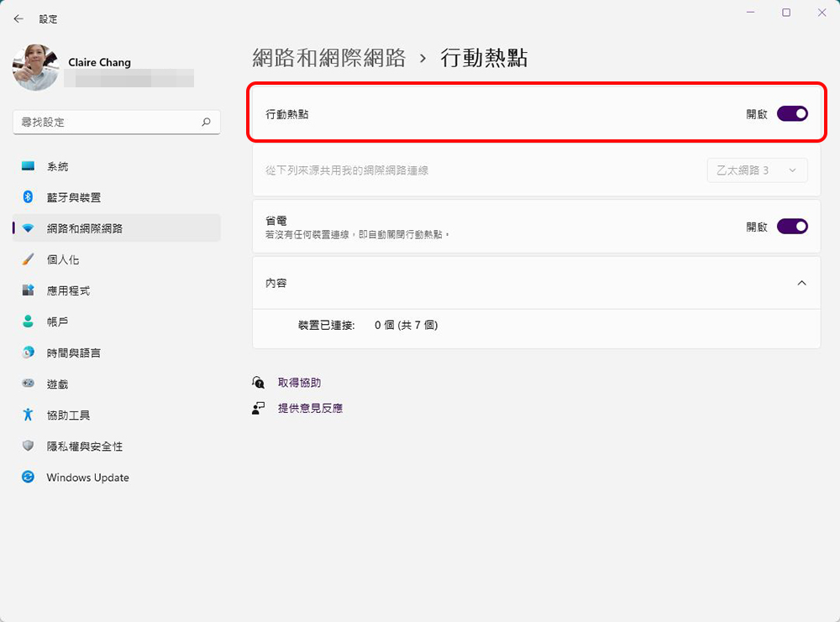The width and height of the screenshot is (840, 622).
Task: Select 時間與語言 in the sidebar
Action: click(74, 353)
